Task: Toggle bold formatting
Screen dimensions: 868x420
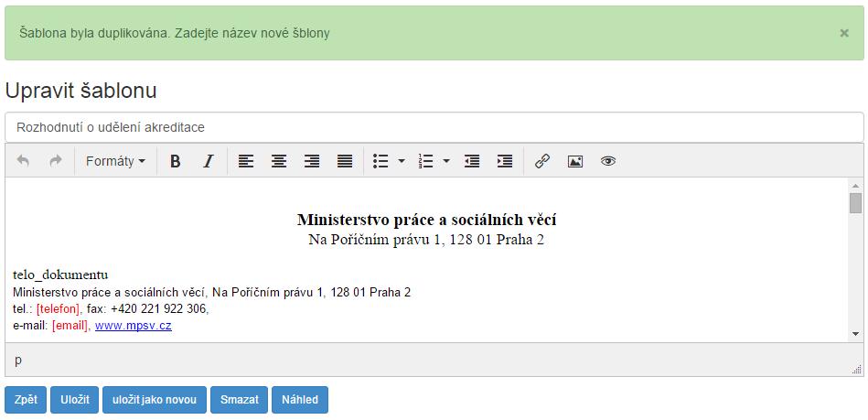Action: tap(176, 161)
